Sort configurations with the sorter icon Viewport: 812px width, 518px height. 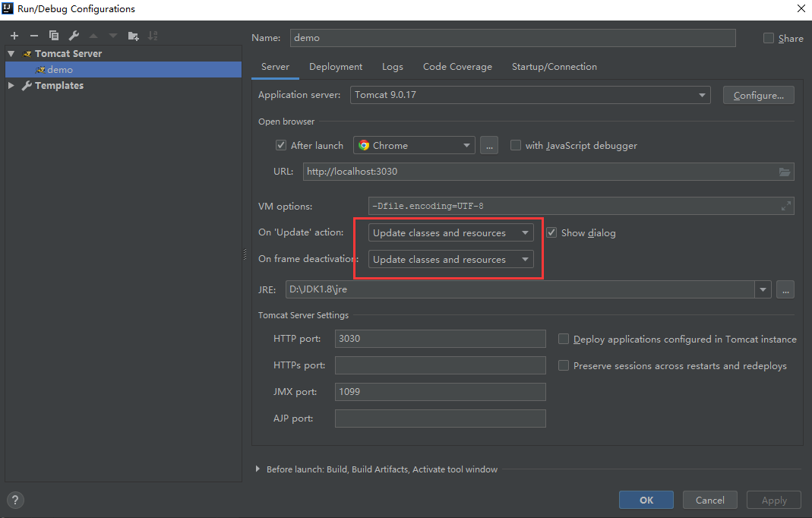coord(153,35)
